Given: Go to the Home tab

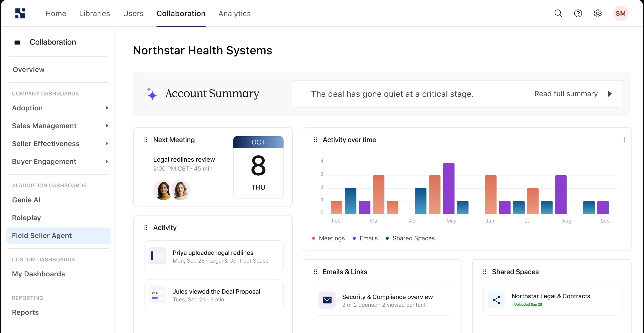Looking at the screenshot, I should (x=56, y=14).
